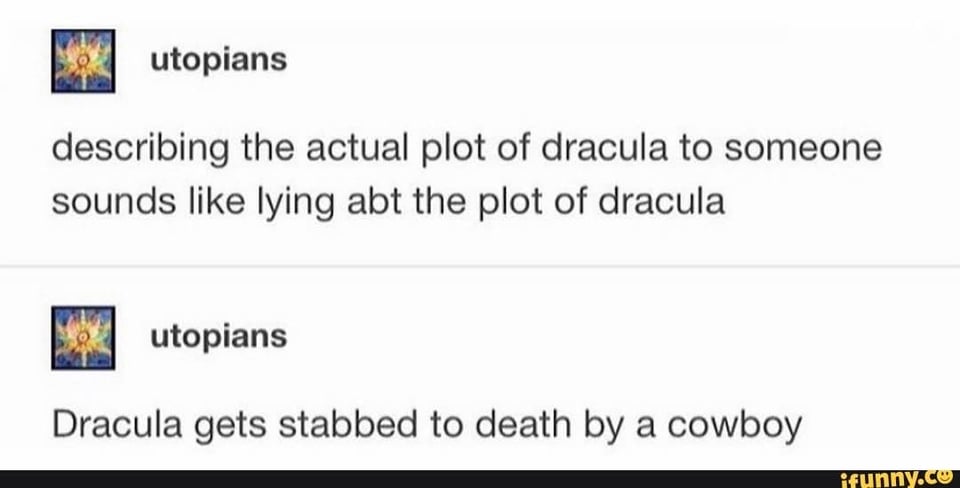This screenshot has height=488, width=960.
Task: Click the line starting with "describing the actual plot"
Action: [x=467, y=149]
